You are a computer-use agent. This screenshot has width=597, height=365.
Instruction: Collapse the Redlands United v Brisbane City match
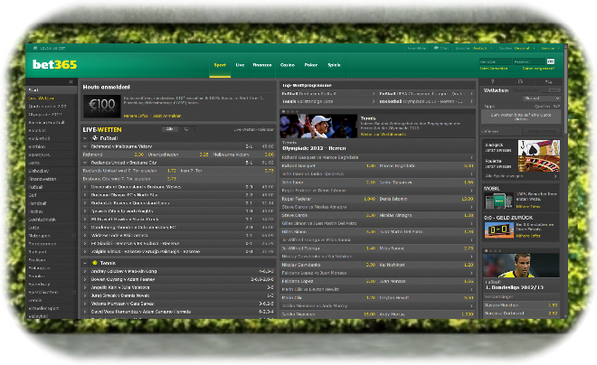(x=85, y=163)
